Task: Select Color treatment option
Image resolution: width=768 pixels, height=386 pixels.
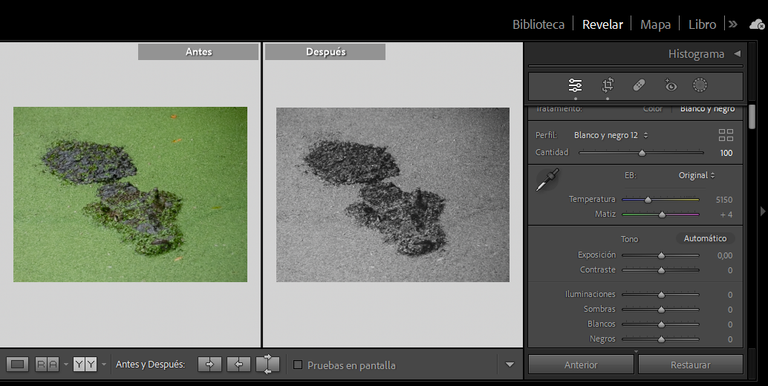Action: pos(652,109)
